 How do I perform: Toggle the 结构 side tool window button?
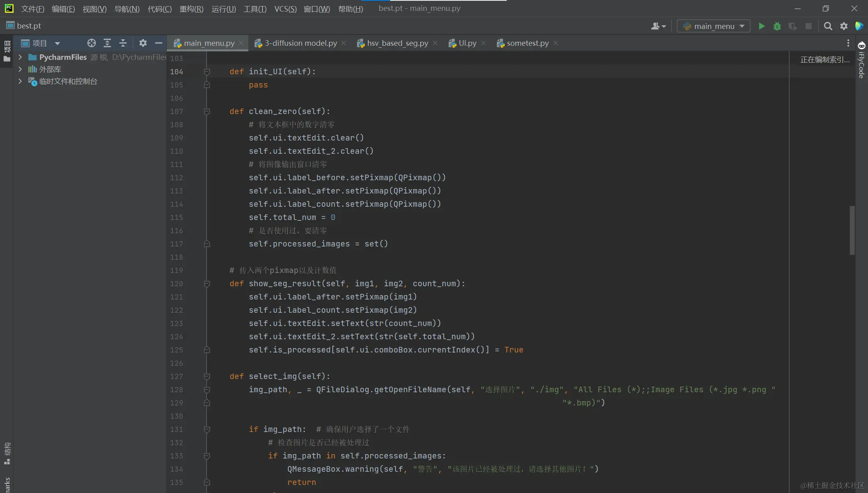(7, 454)
